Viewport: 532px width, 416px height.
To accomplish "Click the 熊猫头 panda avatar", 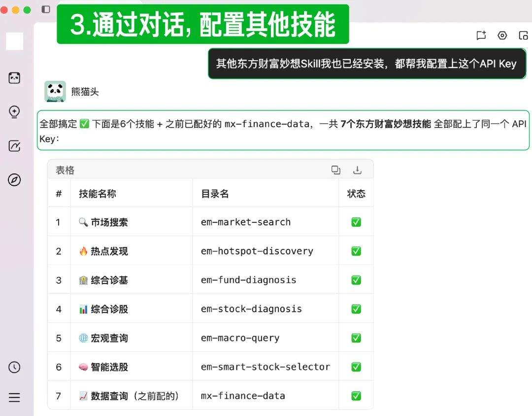I will coord(55,91).
